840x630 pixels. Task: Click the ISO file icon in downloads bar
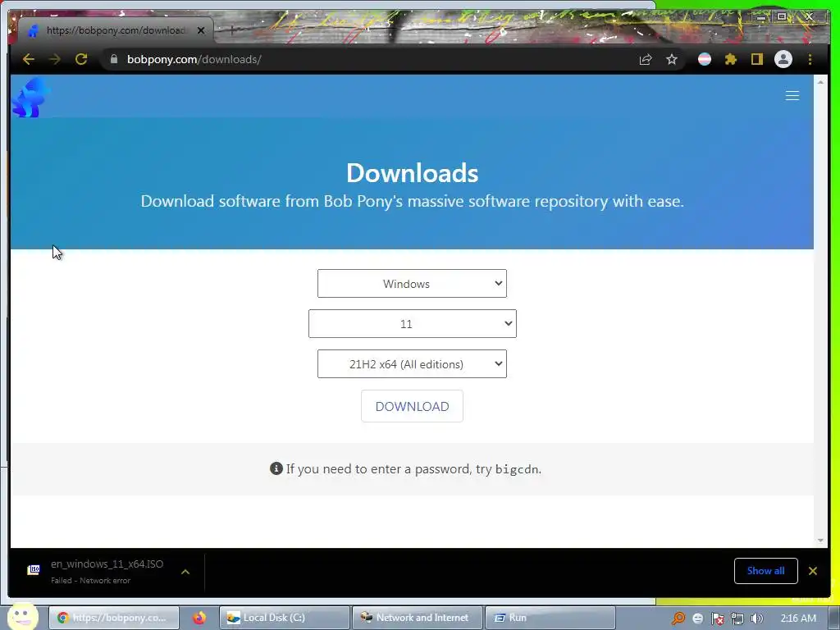33,569
